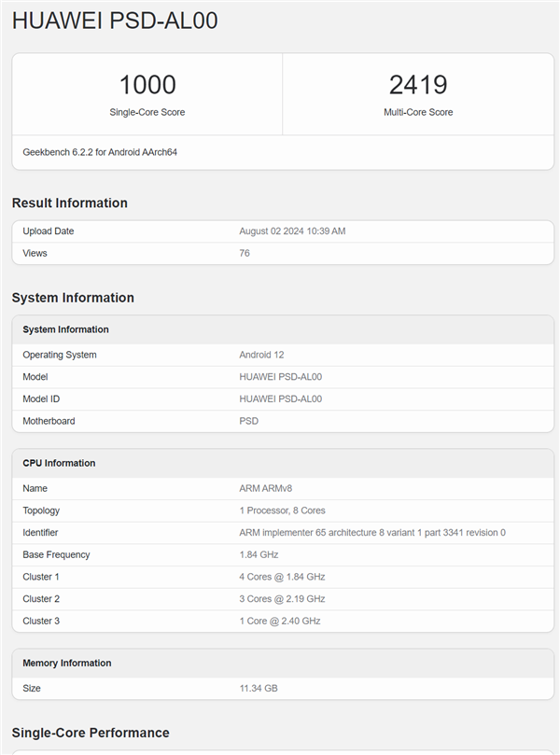Screen dimensions: 560x755
Task: Select the Single-Core Score value 1000
Action: pos(147,85)
